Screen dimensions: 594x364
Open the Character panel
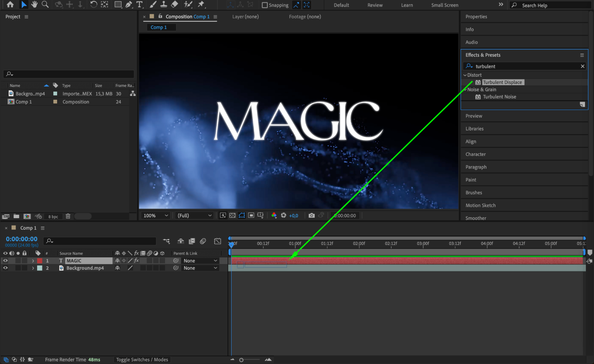[475, 154]
